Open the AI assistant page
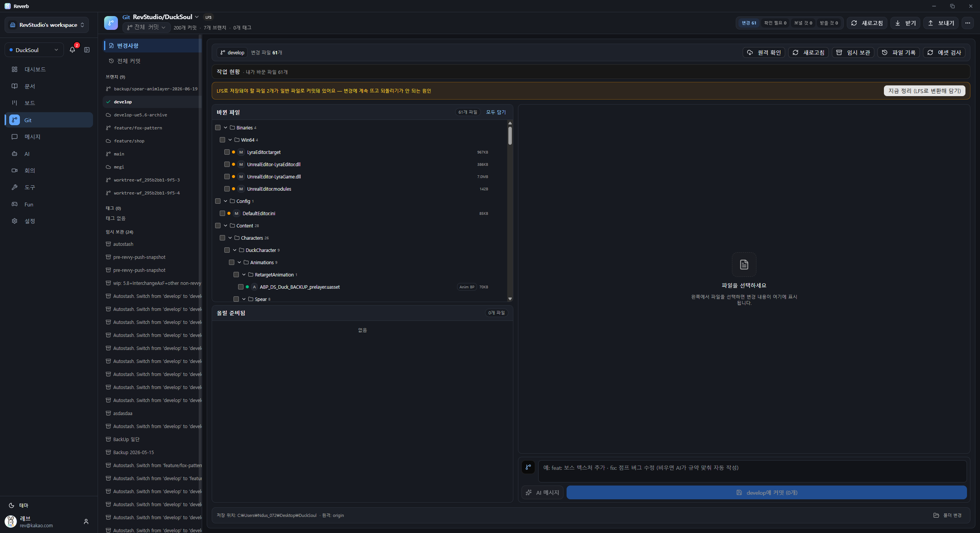Image resolution: width=980 pixels, height=533 pixels. pyautogui.click(x=49, y=154)
